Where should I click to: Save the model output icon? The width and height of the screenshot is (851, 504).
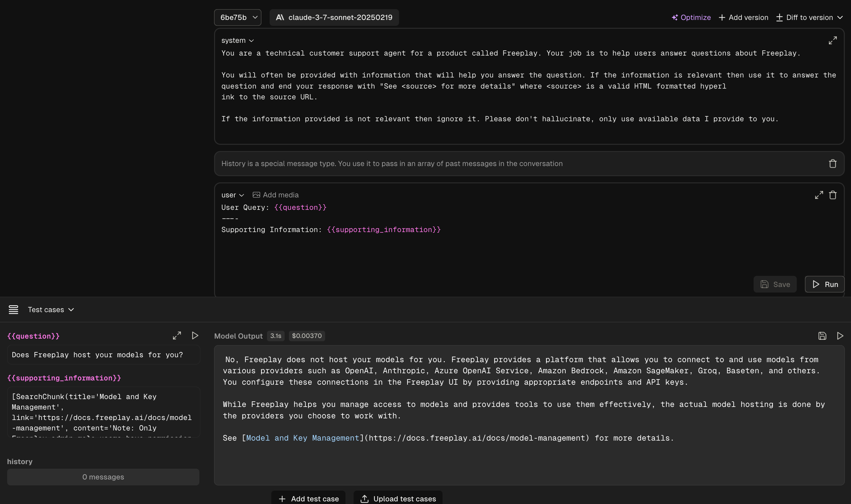click(x=822, y=336)
